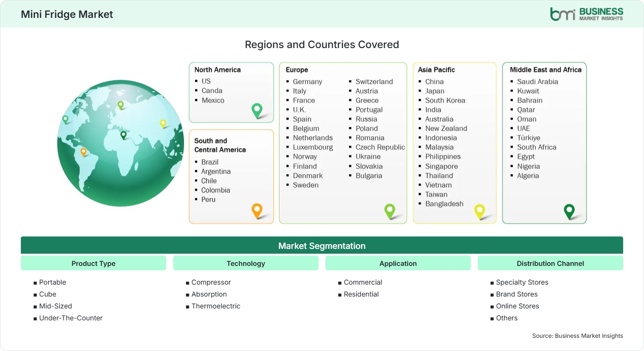Click 'US' in North America list
This screenshot has height=351, width=644.
(x=206, y=81)
